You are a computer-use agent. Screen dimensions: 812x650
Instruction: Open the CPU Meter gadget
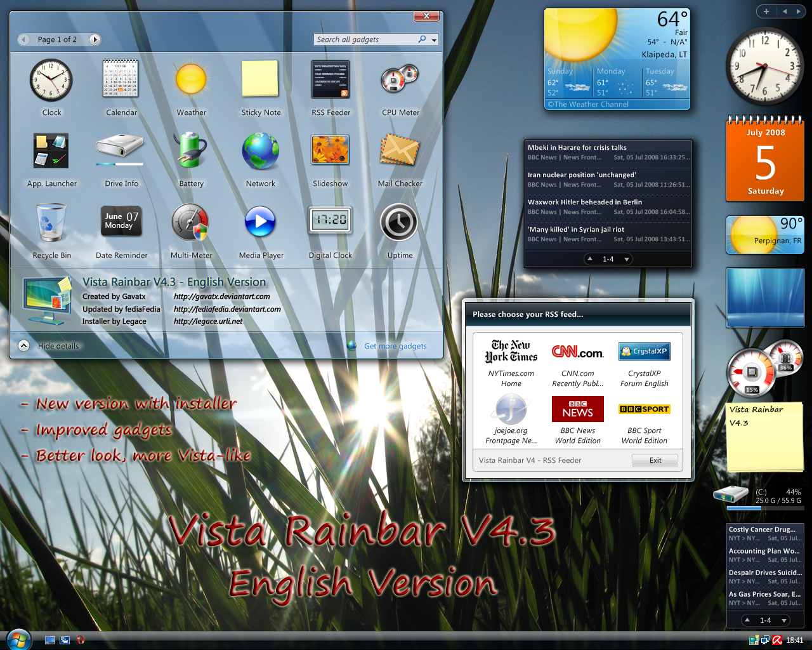(x=399, y=81)
